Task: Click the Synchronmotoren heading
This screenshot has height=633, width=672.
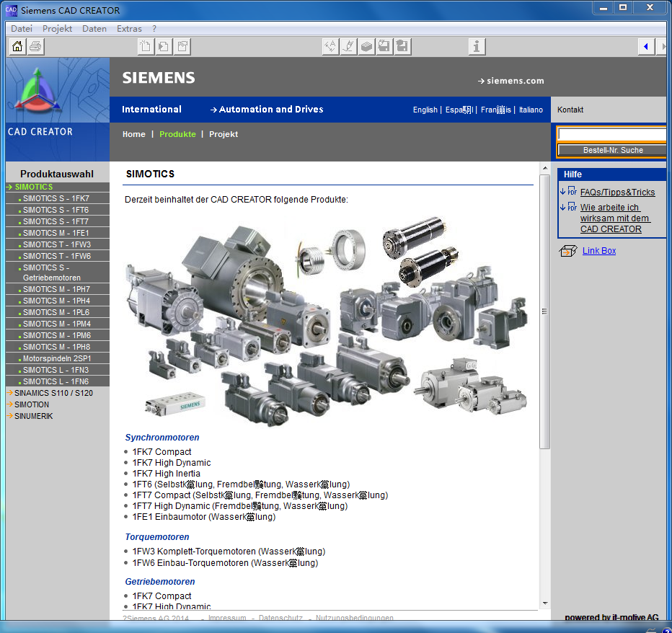Action: tap(162, 438)
